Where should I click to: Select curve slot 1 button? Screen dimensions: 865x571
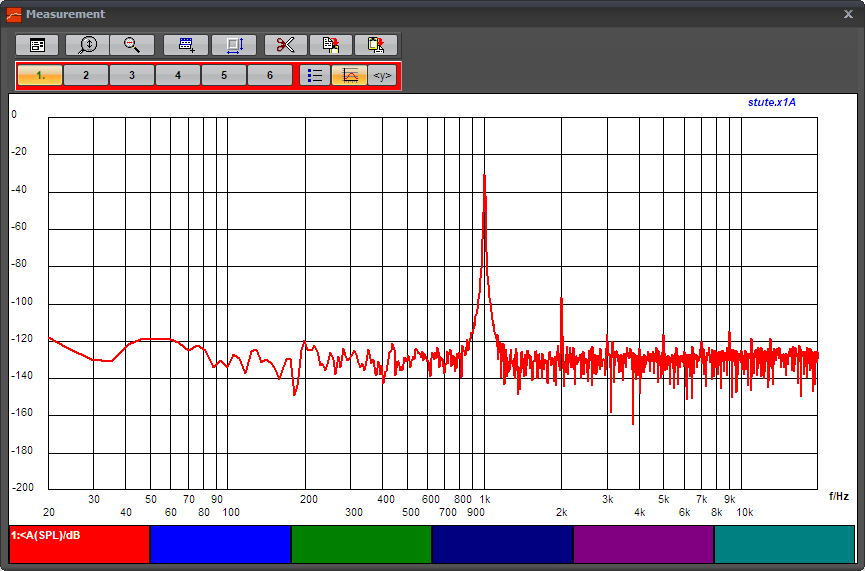[x=40, y=75]
